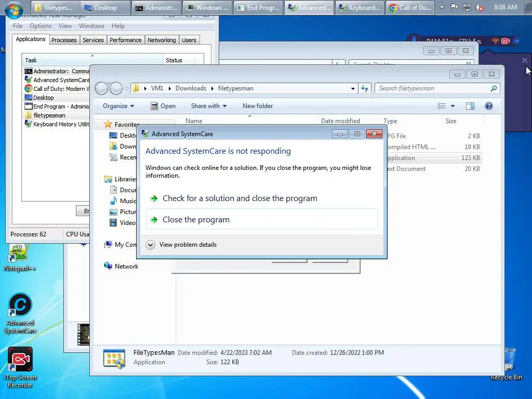Click Downloads in address bar path
This screenshot has width=532, height=399.
(x=191, y=88)
